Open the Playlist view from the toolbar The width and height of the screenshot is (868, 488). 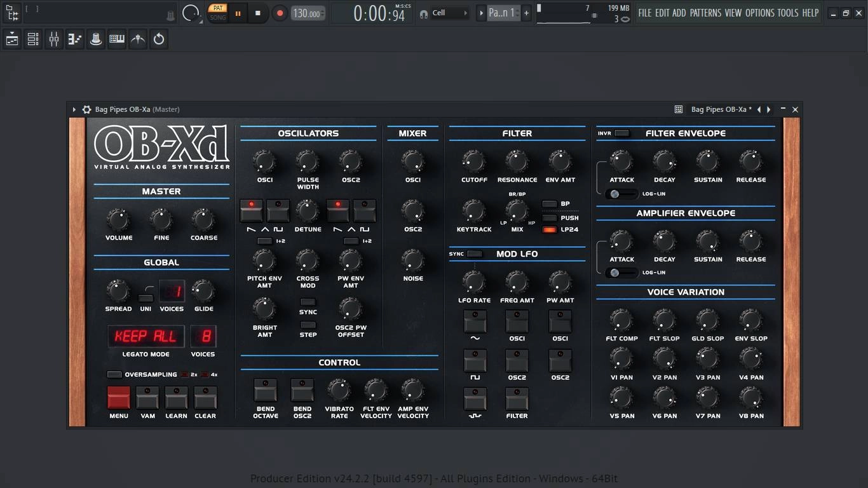[12, 39]
